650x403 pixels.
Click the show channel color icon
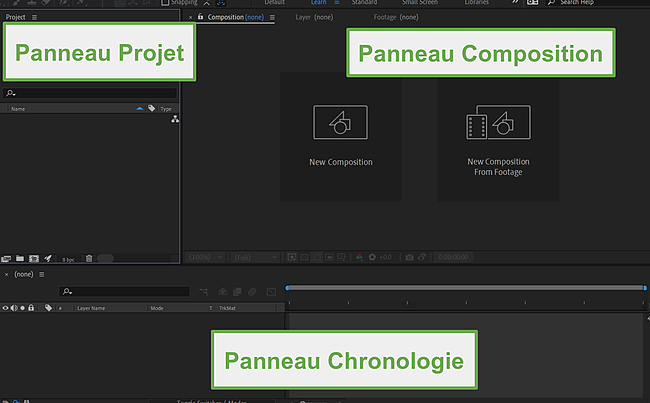359,257
